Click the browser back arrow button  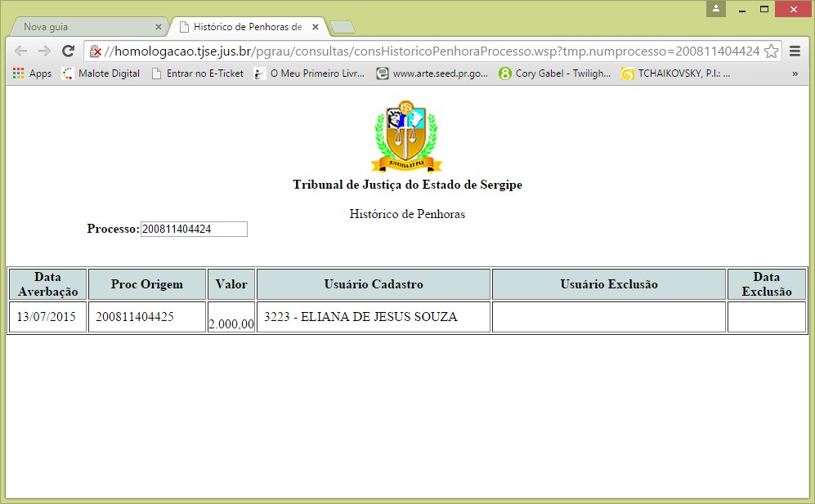[20, 51]
